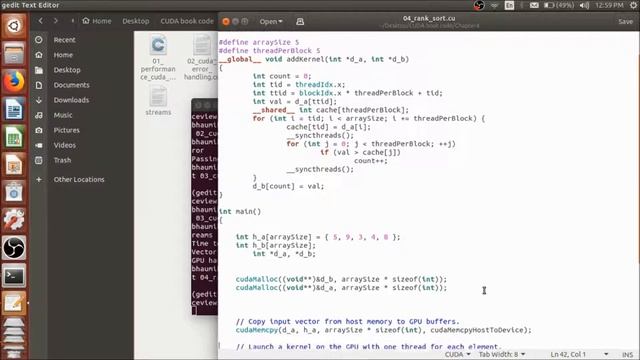This screenshot has height=360, width=640.
Task: Open the Ubuntu dash search launcher
Action: coord(13,26)
